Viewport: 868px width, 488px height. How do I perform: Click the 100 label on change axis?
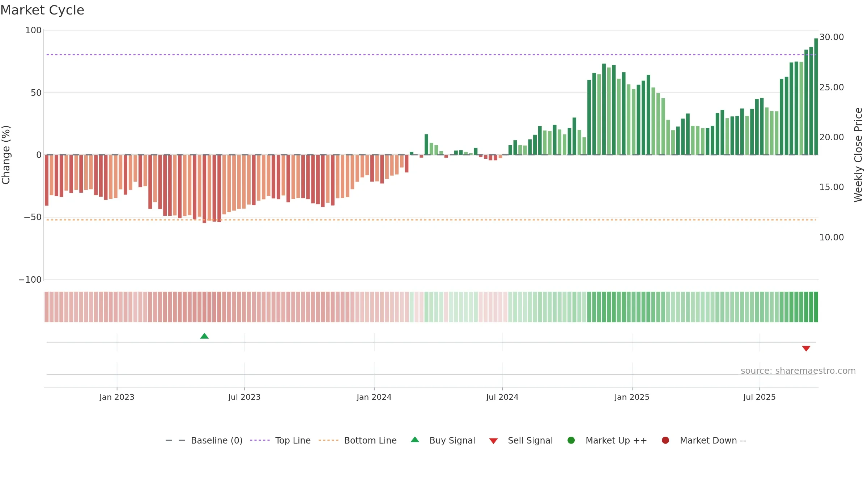[x=33, y=30]
